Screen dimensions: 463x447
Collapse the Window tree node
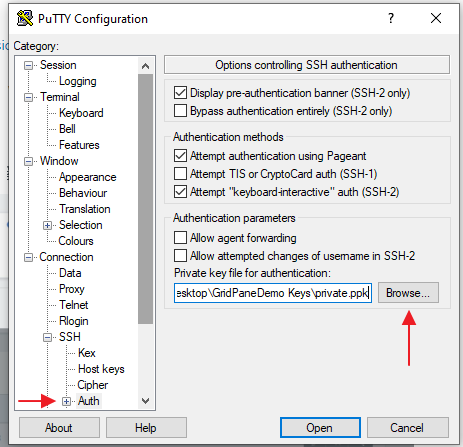click(x=28, y=161)
